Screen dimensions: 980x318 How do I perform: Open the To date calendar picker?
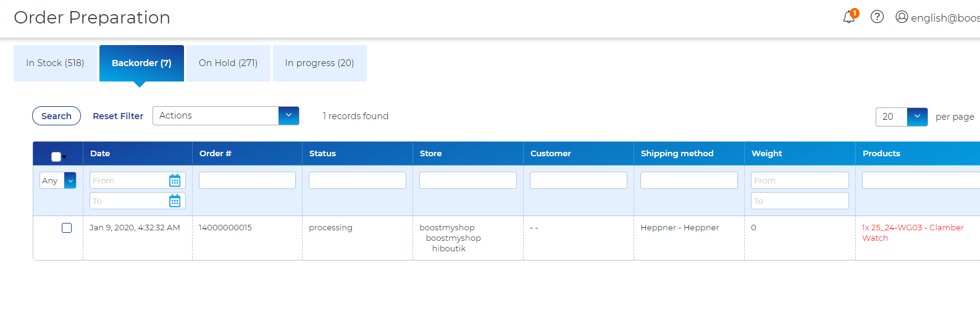pos(175,201)
